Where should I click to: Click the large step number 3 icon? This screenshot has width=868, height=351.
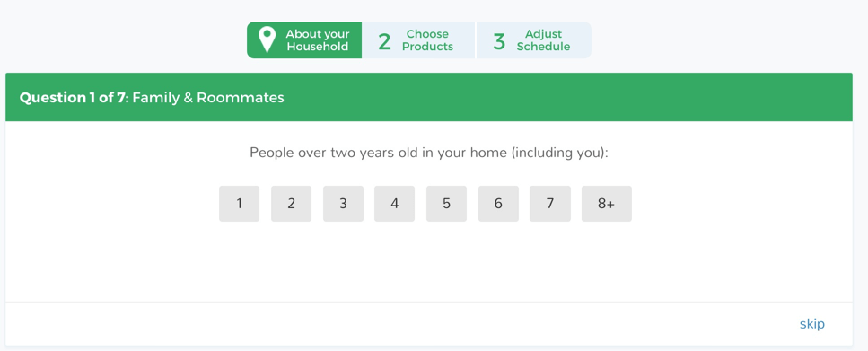click(x=499, y=41)
